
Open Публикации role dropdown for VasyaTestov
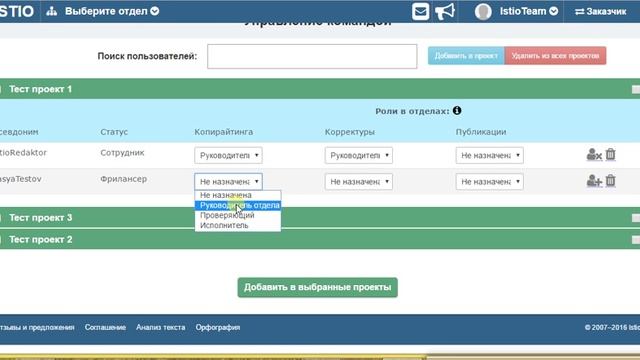coord(489,182)
